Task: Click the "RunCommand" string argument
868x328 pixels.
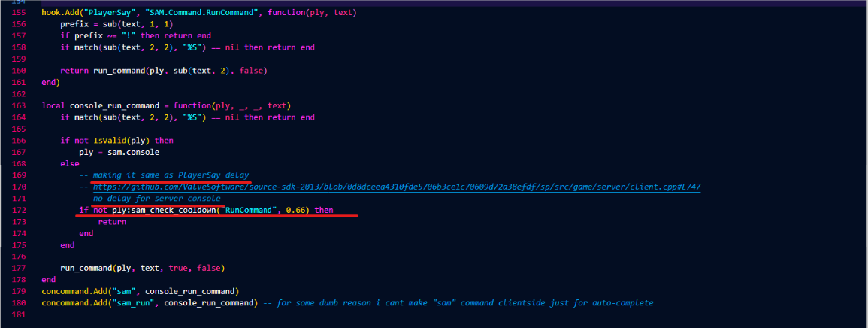Action: click(250, 210)
